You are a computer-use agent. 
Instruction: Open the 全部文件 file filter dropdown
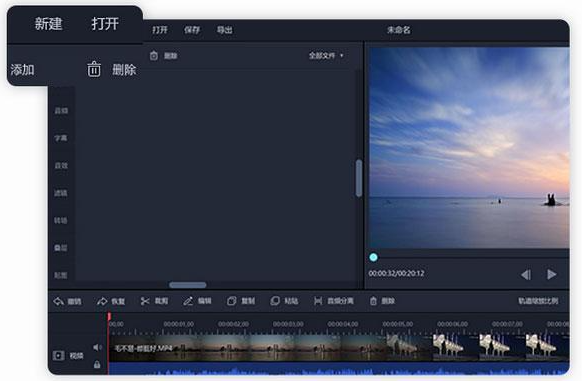coord(326,56)
